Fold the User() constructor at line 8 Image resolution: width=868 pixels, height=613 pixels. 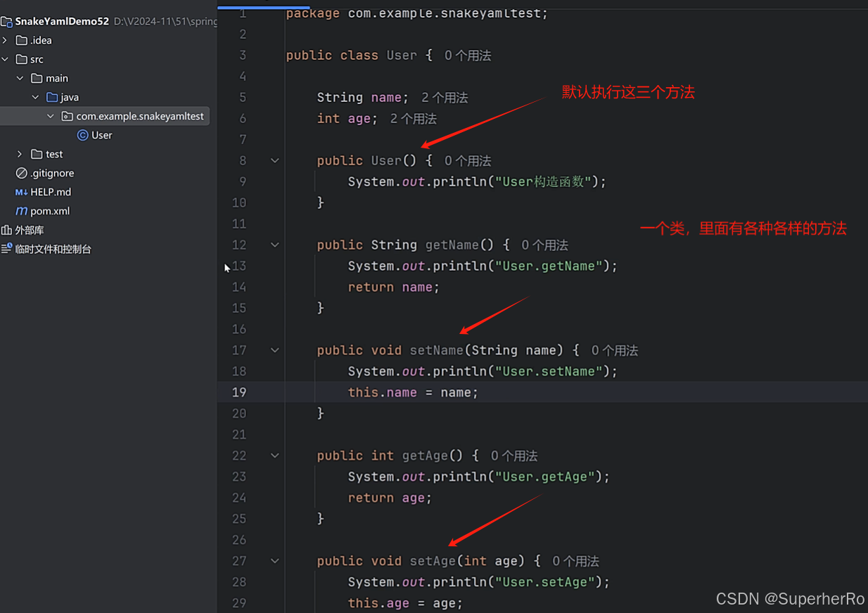click(x=275, y=160)
